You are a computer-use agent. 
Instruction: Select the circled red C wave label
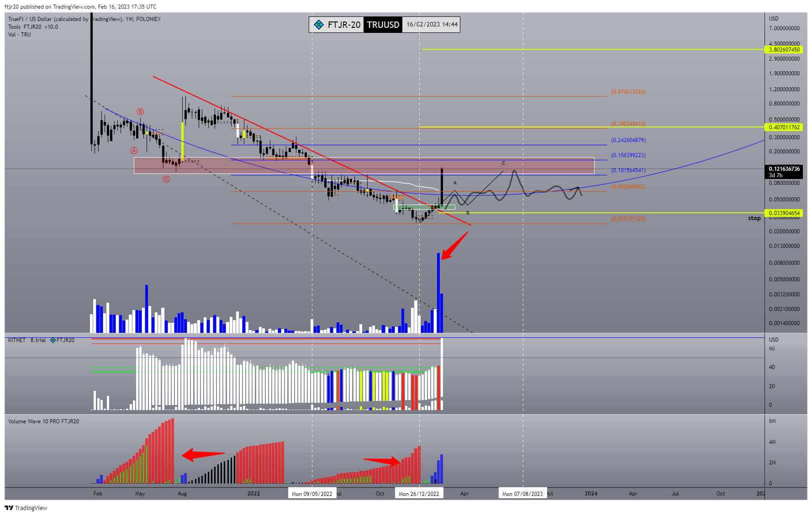pos(166,179)
